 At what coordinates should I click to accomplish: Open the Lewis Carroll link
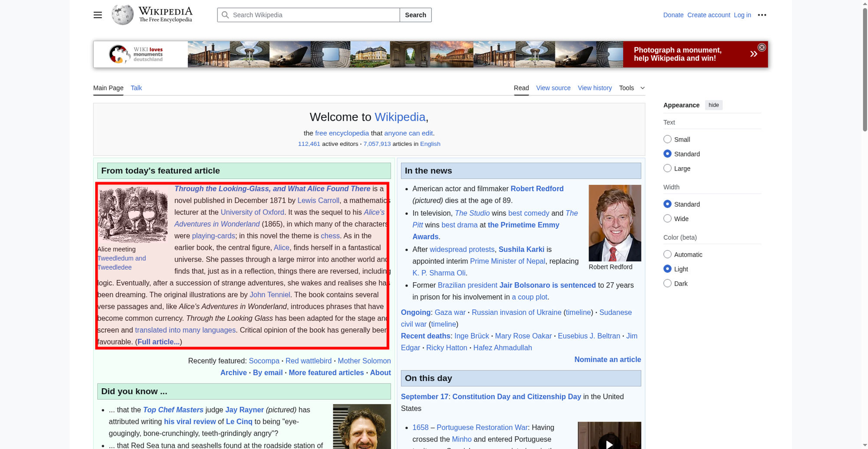tap(318, 200)
